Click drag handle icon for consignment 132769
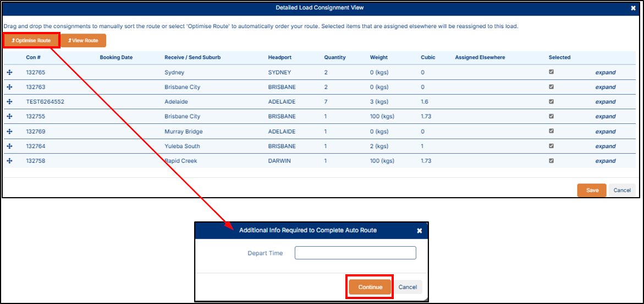Screen dimensions: 644x304 tap(9, 132)
